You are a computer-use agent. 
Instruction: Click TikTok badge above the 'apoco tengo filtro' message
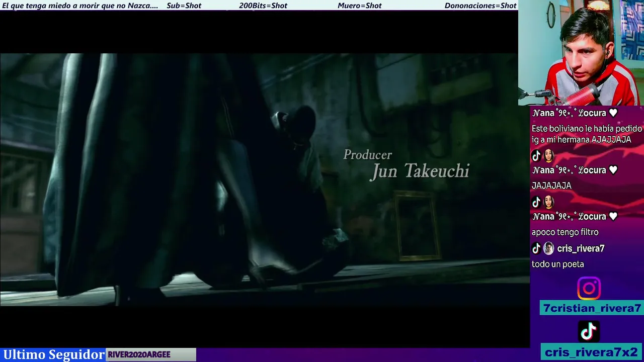point(536,202)
